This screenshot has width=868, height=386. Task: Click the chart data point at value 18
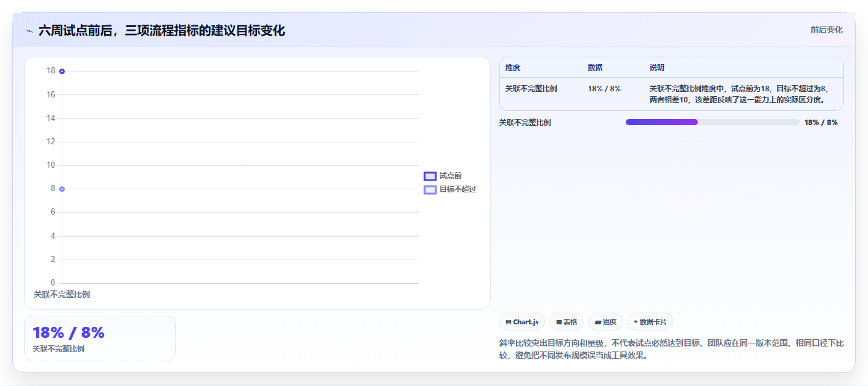pos(62,72)
